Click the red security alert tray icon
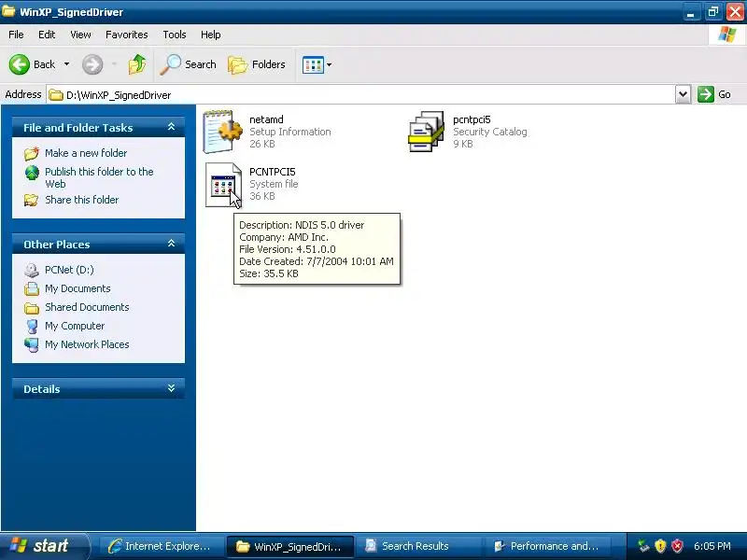Screen dimensions: 747x560 click(x=677, y=546)
